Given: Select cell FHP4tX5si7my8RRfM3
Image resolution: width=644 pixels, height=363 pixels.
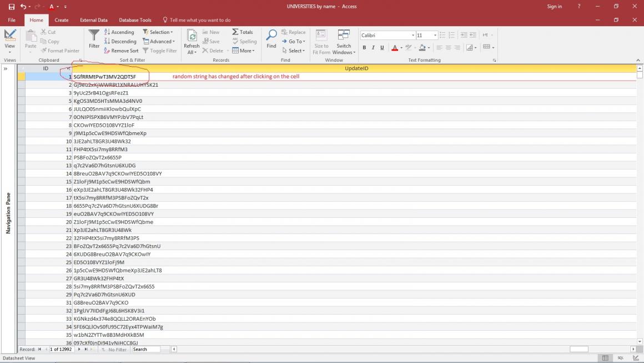Looking at the screenshot, I should (354, 150).
